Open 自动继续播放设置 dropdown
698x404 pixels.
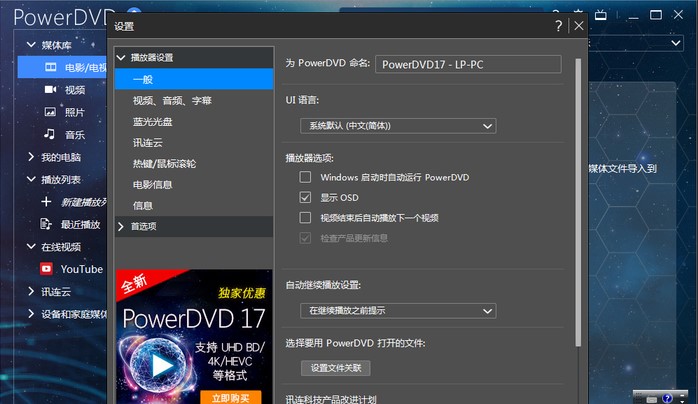pos(398,311)
